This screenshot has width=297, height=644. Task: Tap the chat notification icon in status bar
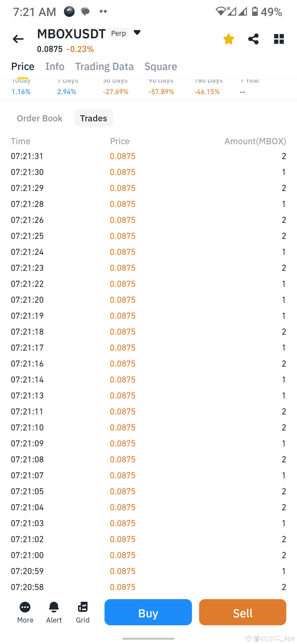coord(86,12)
